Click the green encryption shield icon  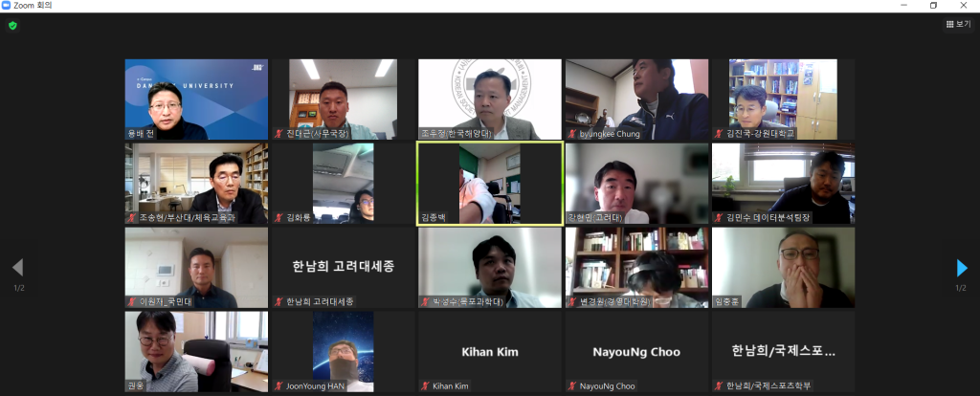coord(12,26)
